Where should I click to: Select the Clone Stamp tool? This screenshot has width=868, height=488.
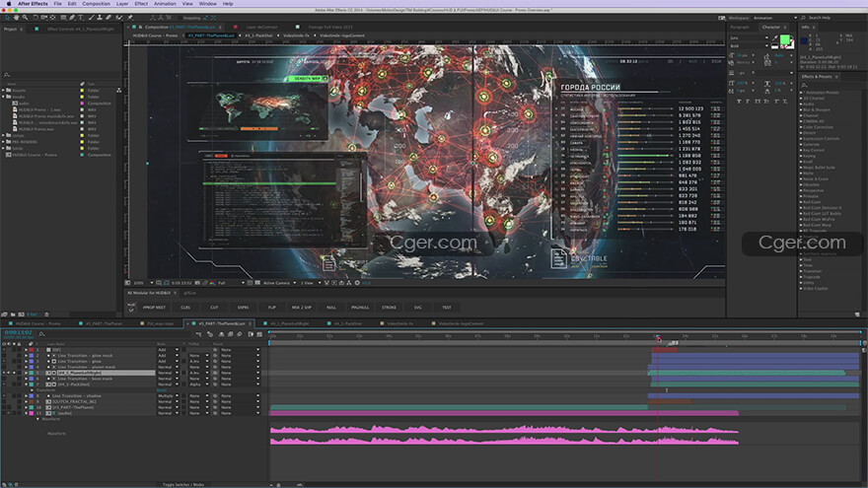point(100,18)
